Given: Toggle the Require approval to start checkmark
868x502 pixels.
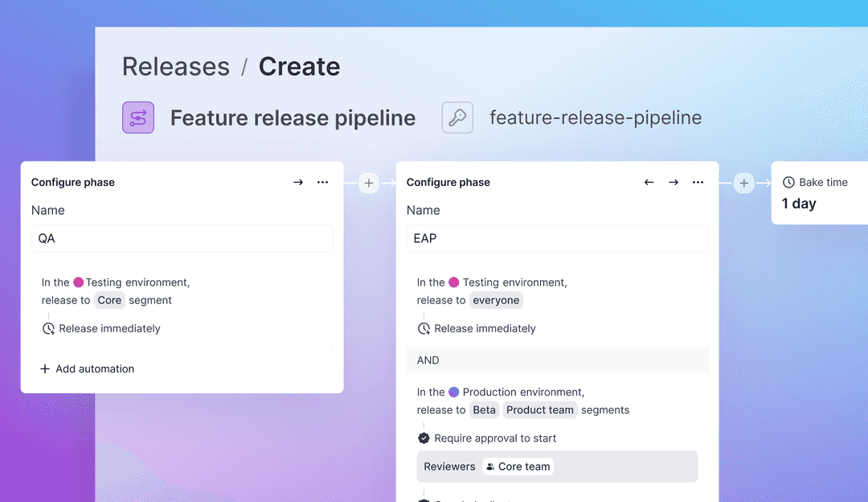Looking at the screenshot, I should pos(424,438).
